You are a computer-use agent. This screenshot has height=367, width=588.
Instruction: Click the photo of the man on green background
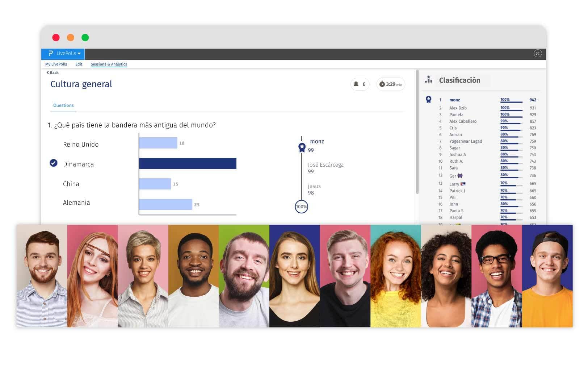tap(244, 276)
